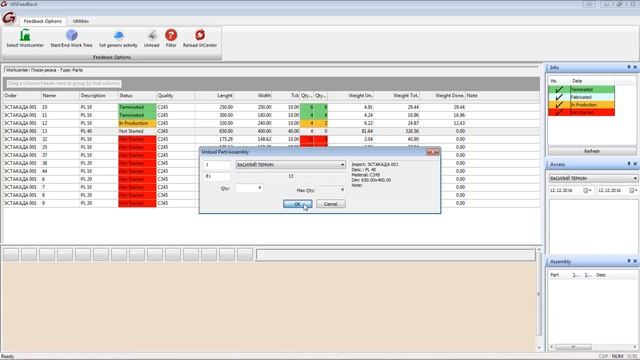Screen dimensions: 640x360
Task: Click Set generic activity icon
Action: (x=118, y=36)
